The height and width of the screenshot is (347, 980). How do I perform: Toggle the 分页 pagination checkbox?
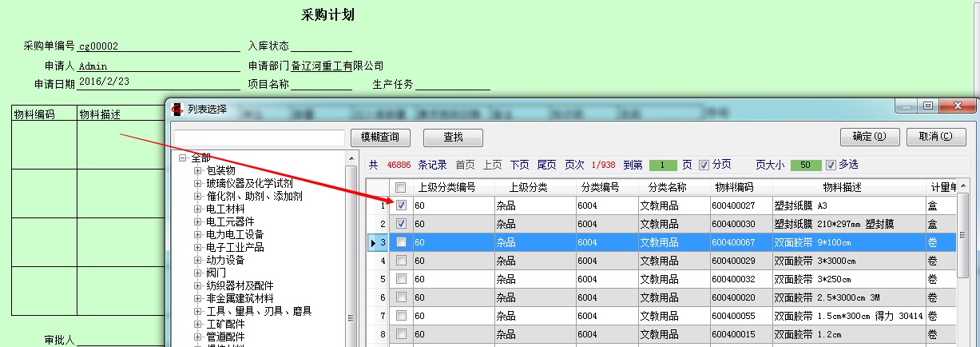pos(704,165)
